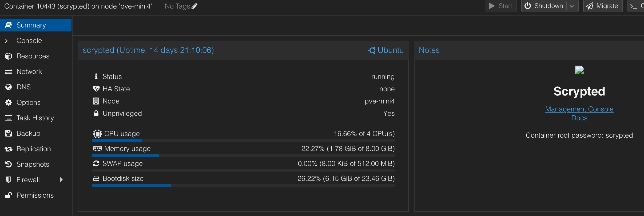Viewport: 644px width, 216px height.
Task: Click the Migrate button
Action: tap(603, 6)
